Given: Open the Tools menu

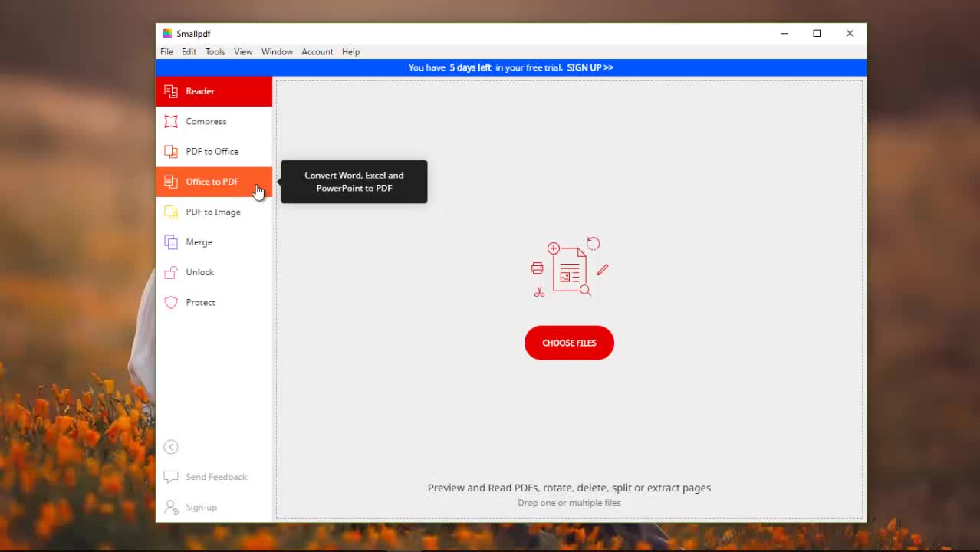Looking at the screenshot, I should click(215, 52).
